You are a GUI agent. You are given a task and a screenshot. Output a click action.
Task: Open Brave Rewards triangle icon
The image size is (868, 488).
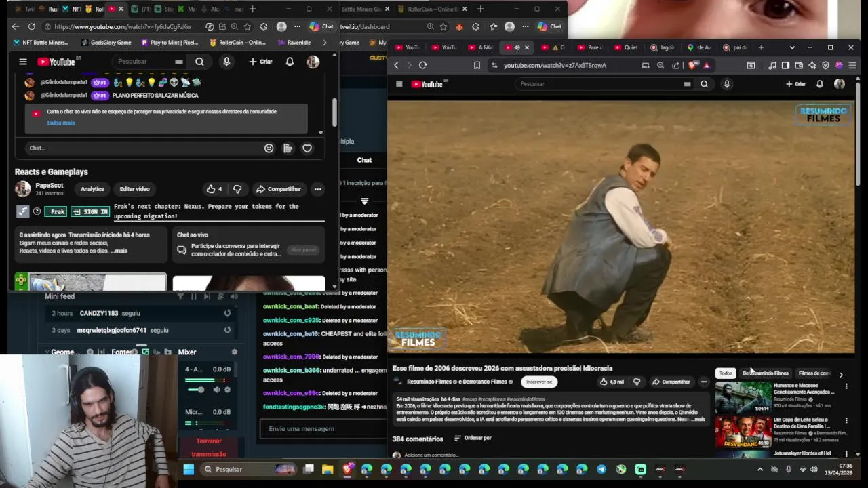pyautogui.click(x=706, y=65)
